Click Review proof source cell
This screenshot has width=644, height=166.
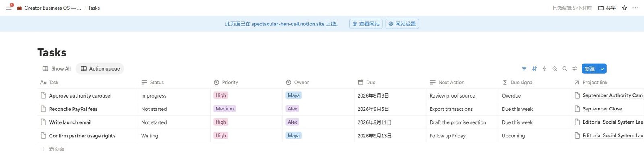462,95
